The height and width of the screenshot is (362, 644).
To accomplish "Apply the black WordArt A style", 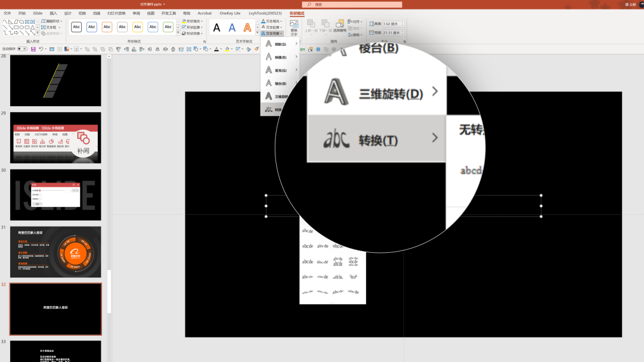I will (x=216, y=27).
